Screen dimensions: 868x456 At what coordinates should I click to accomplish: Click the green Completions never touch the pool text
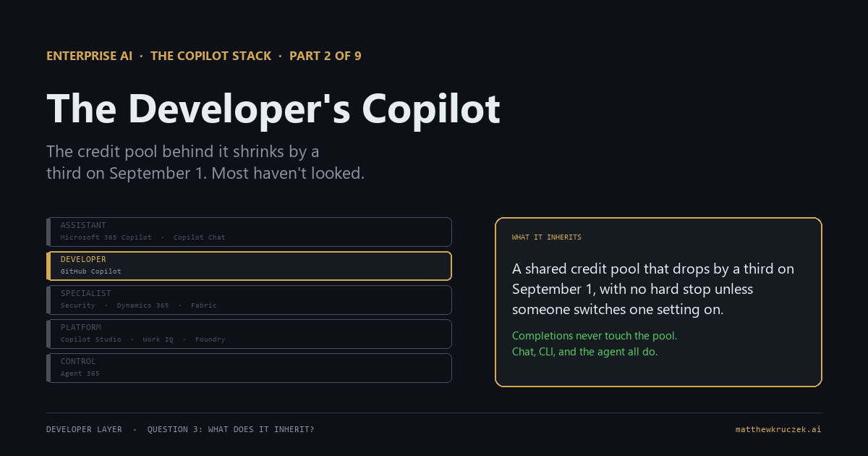pos(595,336)
